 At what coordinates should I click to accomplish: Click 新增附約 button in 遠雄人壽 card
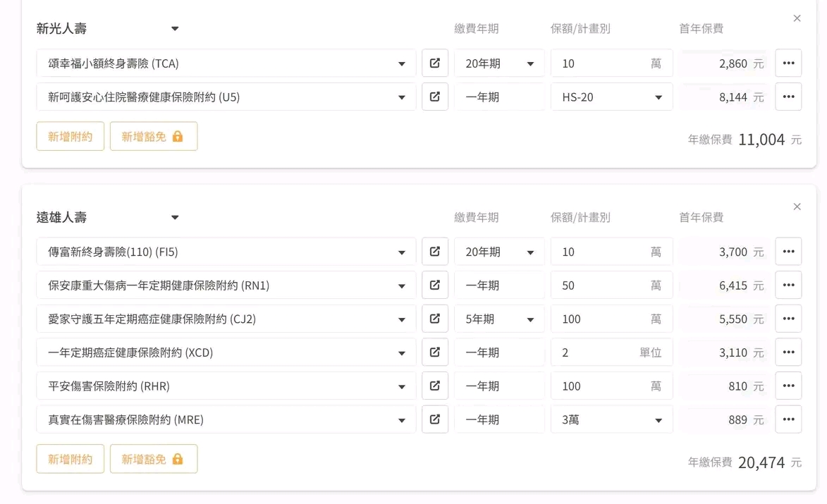tap(70, 459)
